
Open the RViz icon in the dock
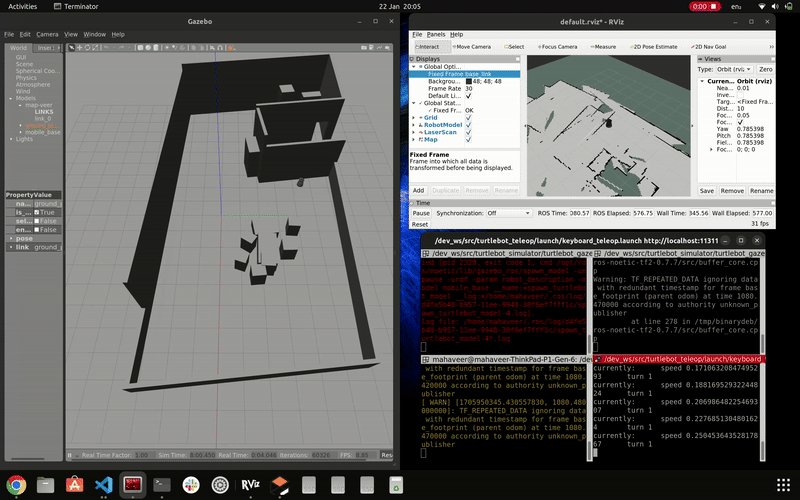tap(250, 485)
